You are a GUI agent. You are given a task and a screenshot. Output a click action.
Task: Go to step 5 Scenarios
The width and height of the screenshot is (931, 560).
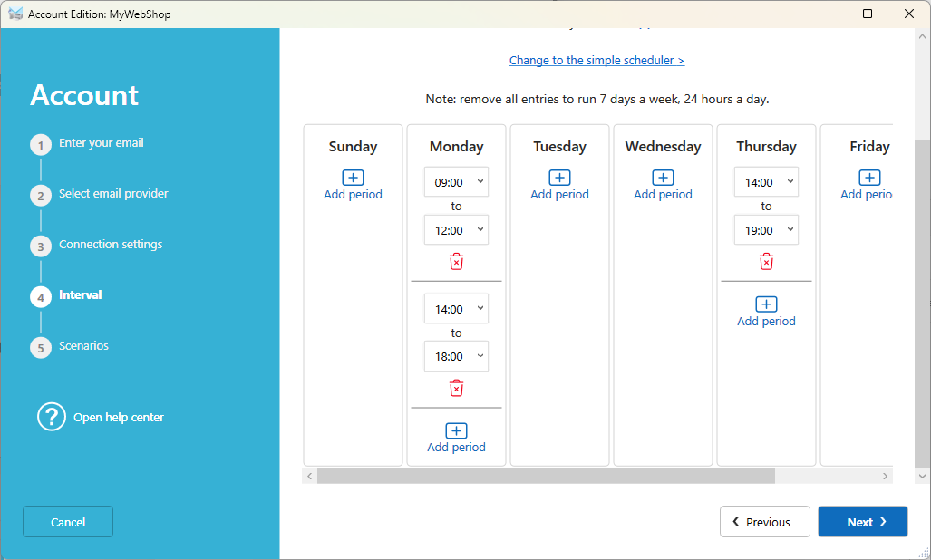(70, 346)
